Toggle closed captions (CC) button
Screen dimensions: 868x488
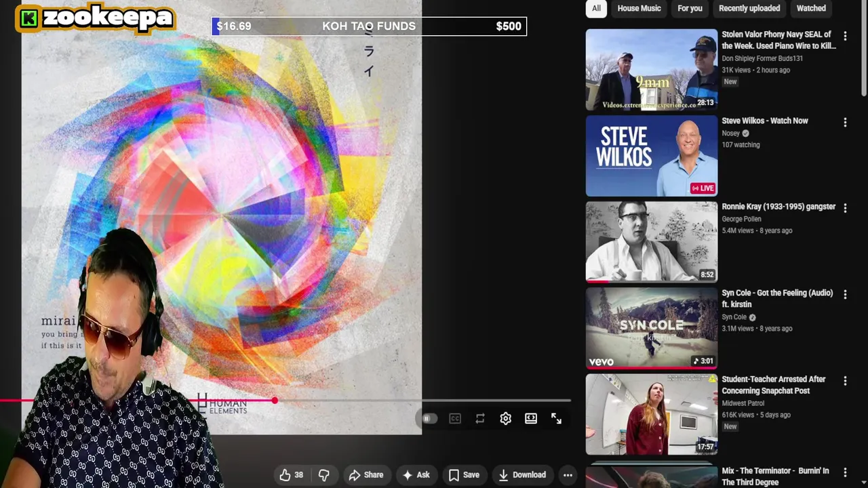[455, 419]
